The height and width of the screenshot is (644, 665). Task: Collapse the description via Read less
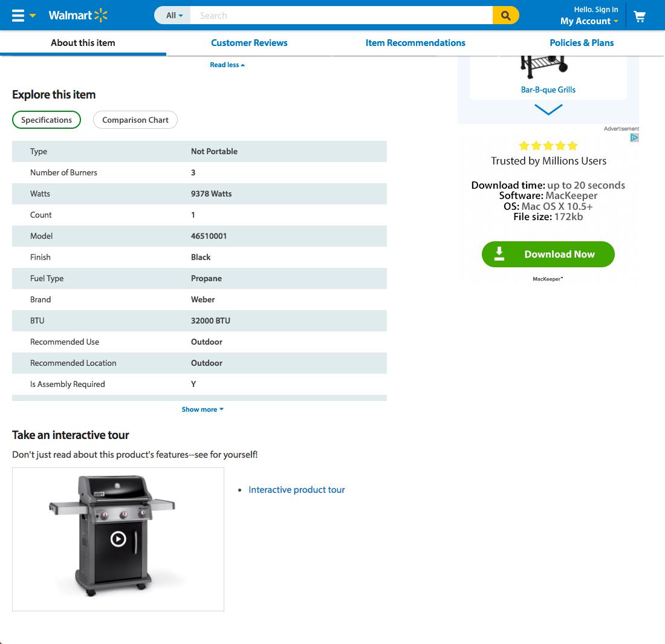(x=227, y=64)
